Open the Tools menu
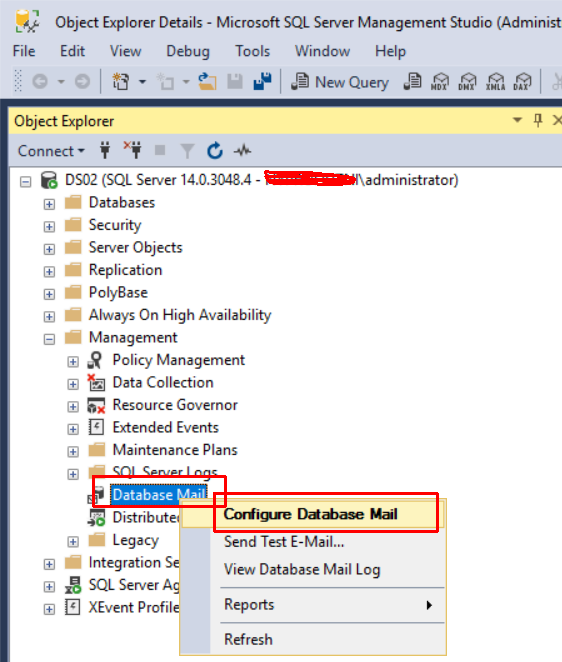This screenshot has height=662, width=562. [x=252, y=51]
